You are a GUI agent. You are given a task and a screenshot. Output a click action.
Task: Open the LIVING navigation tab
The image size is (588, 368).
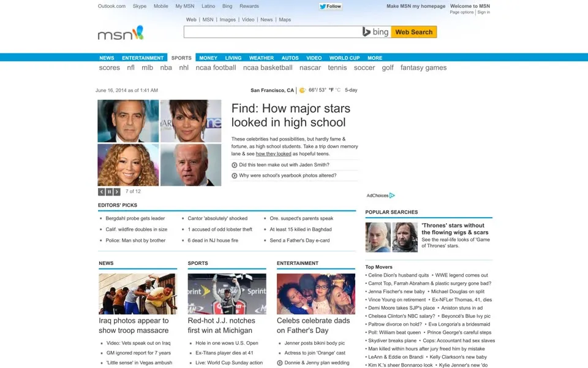[x=233, y=58]
